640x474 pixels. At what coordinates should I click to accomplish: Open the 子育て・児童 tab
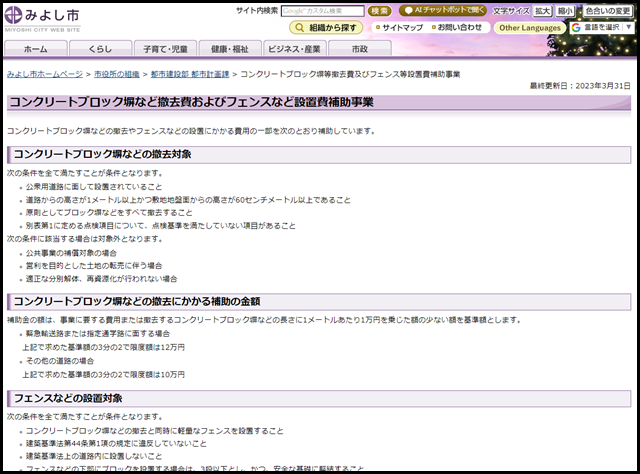(x=163, y=49)
